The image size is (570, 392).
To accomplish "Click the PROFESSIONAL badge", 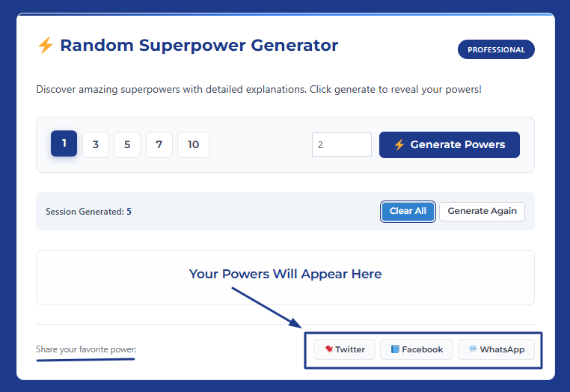I will (x=496, y=50).
